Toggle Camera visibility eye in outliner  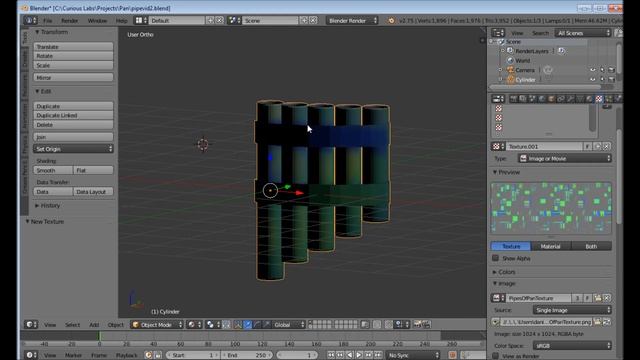[593, 70]
